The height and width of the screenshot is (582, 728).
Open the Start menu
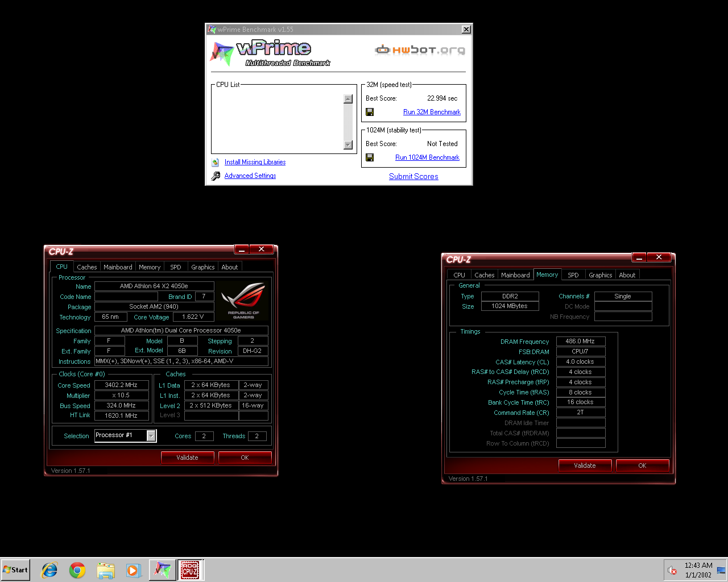pyautogui.click(x=15, y=570)
